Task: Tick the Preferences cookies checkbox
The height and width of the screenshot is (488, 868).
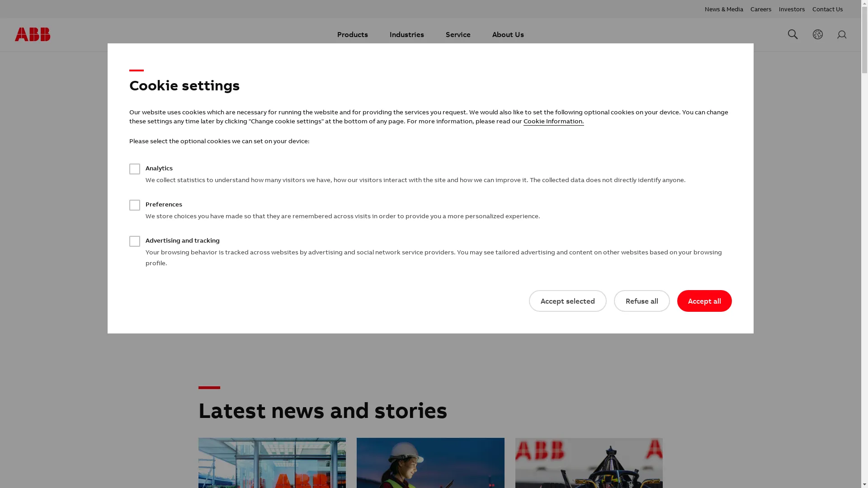Action: point(135,205)
